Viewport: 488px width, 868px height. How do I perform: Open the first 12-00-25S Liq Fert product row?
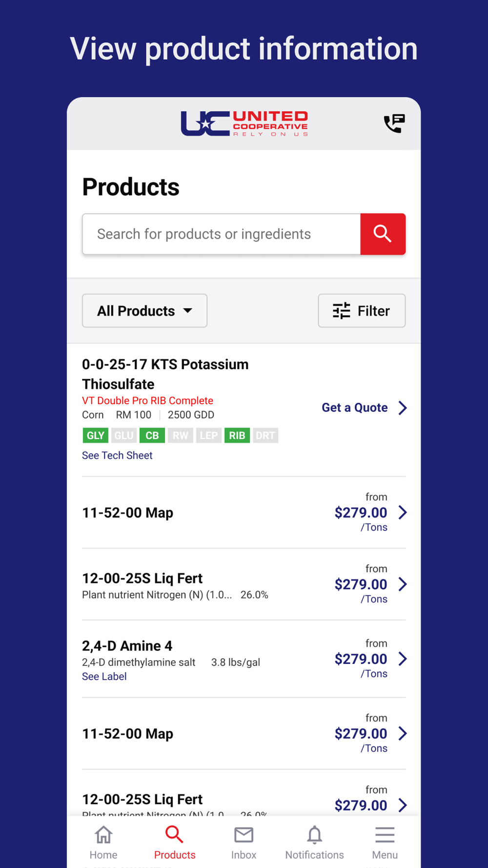[x=244, y=584]
